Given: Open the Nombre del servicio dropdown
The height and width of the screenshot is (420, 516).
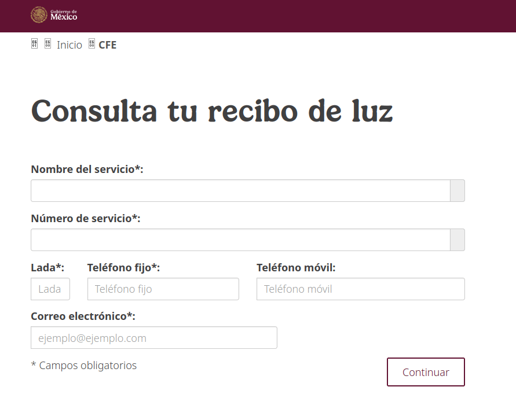Looking at the screenshot, I should (457, 190).
